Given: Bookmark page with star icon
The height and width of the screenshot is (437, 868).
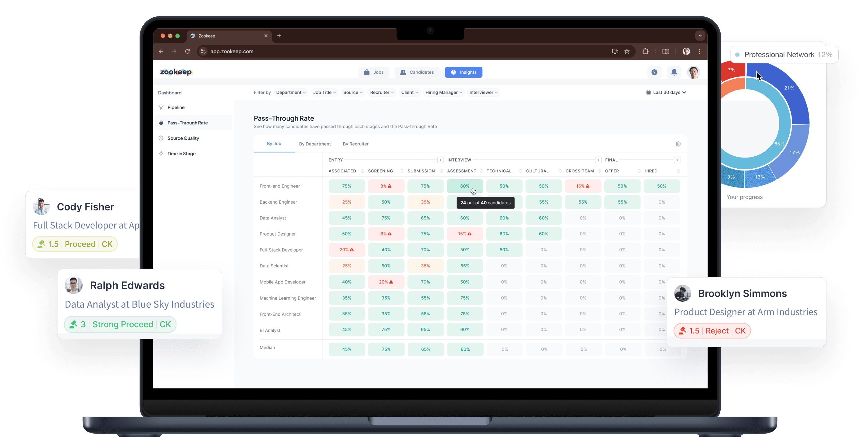Looking at the screenshot, I should (627, 51).
